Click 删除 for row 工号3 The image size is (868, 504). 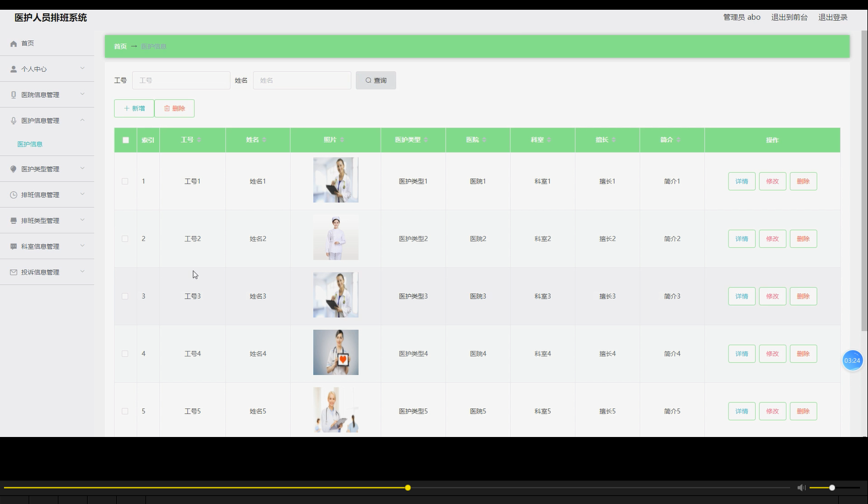coord(803,296)
